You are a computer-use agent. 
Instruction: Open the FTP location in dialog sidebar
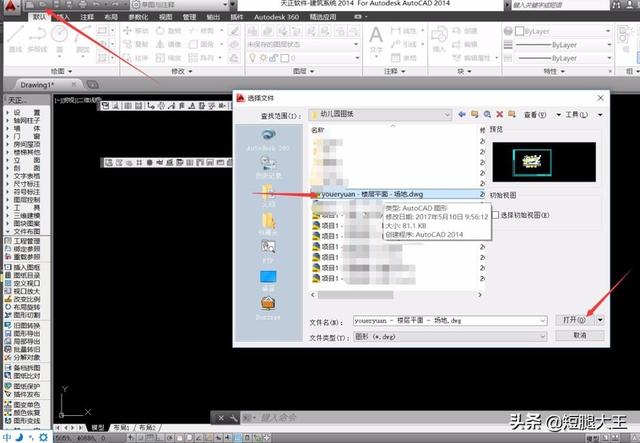[268, 251]
